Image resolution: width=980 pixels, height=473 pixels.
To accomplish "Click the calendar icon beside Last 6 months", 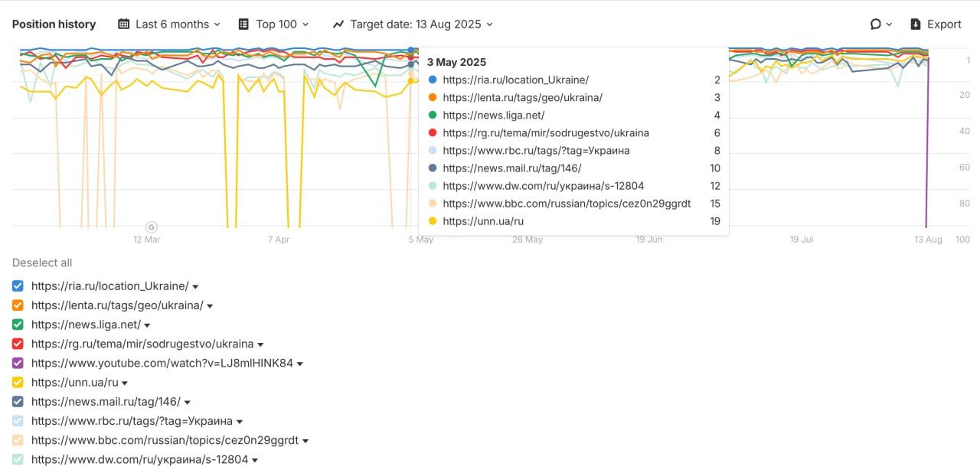I will click(x=123, y=24).
